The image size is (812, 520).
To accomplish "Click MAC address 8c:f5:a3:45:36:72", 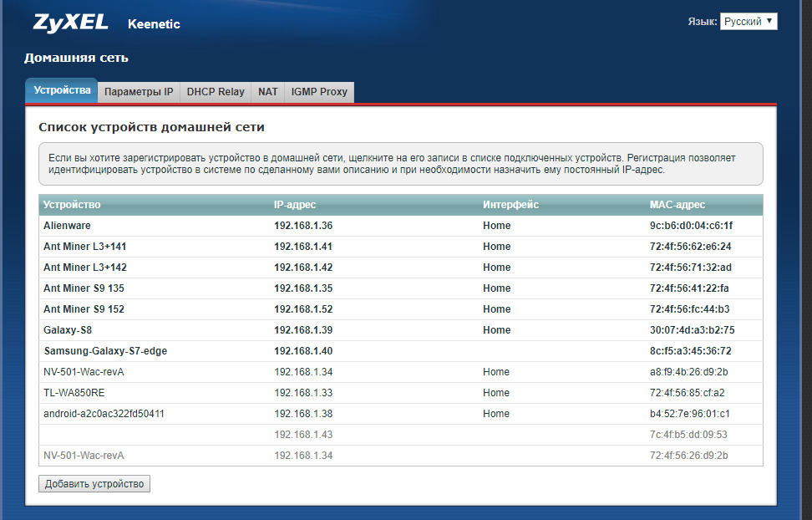I will click(691, 351).
